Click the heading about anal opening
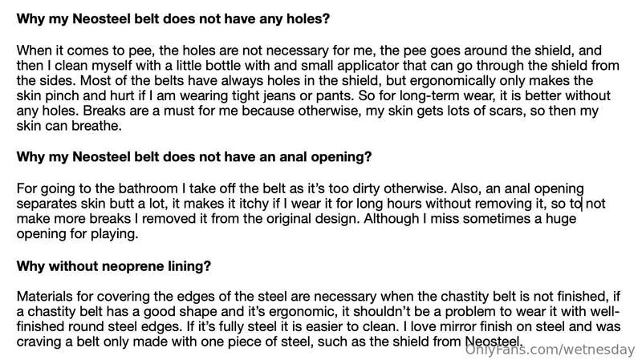 click(x=194, y=156)
